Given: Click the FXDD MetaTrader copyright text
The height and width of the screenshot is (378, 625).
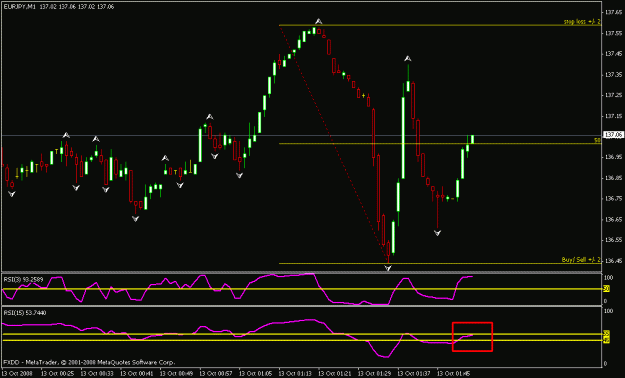Looking at the screenshot, I should click(89, 362).
